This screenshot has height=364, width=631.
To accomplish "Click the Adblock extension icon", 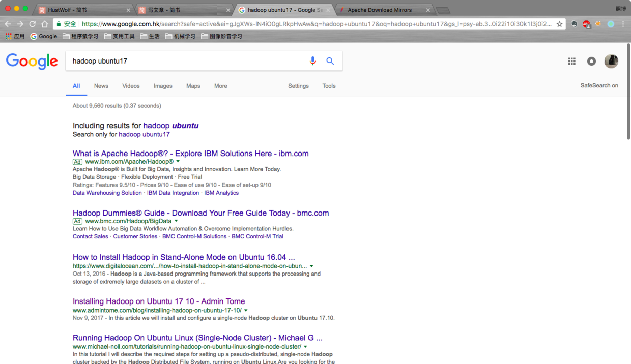I will coord(586,24).
